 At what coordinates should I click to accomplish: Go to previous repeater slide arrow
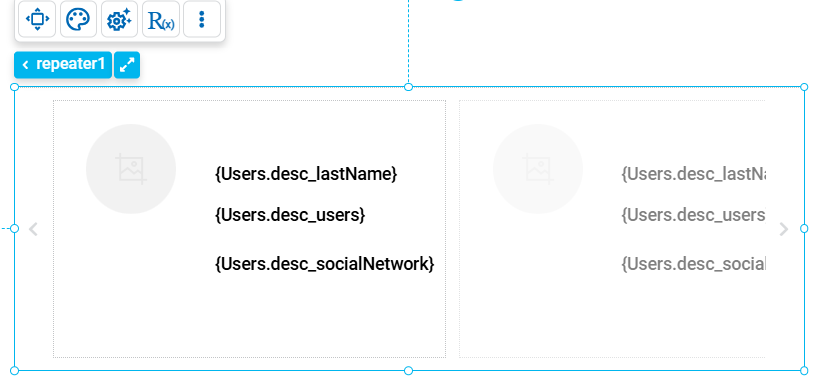point(33,229)
